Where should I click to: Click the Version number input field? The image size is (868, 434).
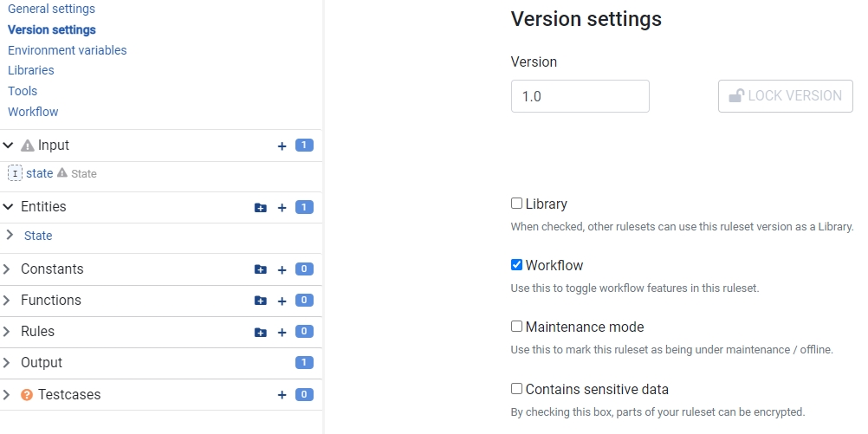(580, 96)
